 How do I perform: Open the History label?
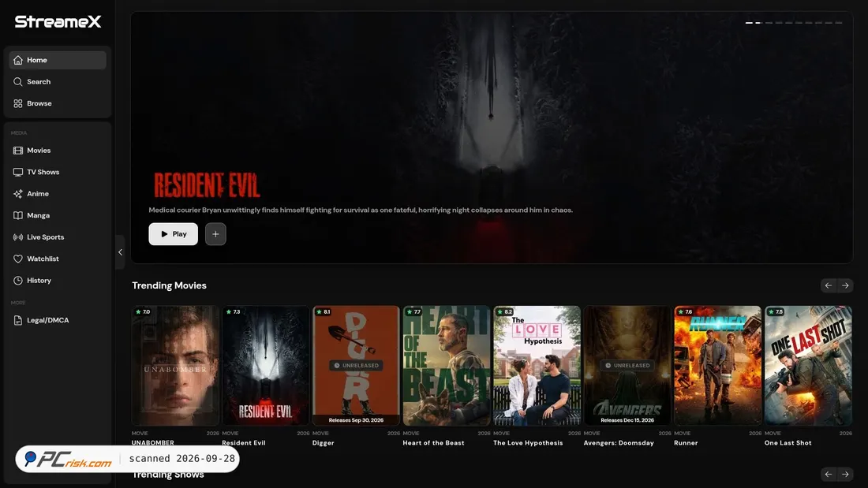[39, 281]
